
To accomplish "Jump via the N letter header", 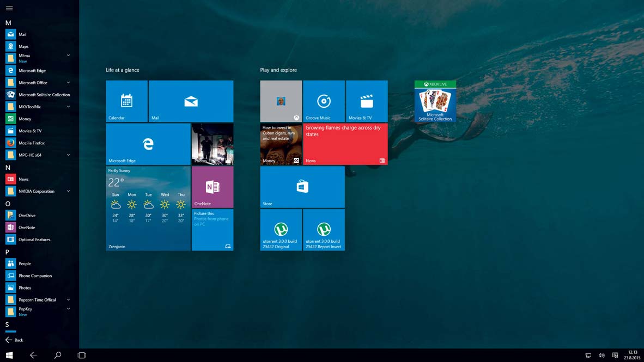I will 8,168.
